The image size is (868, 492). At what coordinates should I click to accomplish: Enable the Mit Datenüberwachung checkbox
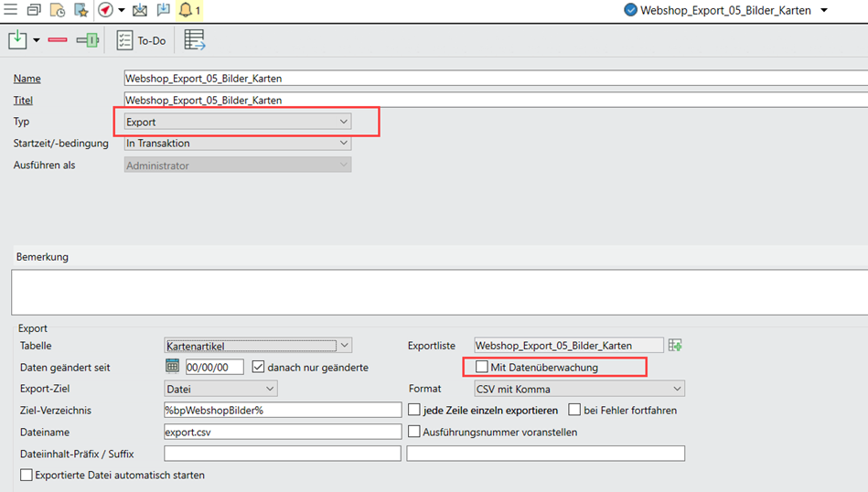pyautogui.click(x=482, y=367)
